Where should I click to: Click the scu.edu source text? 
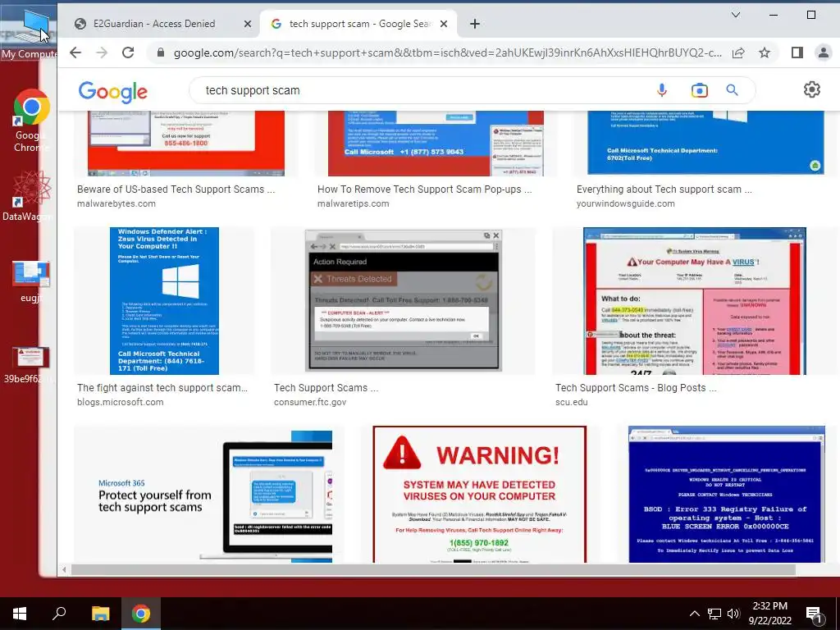click(x=571, y=402)
